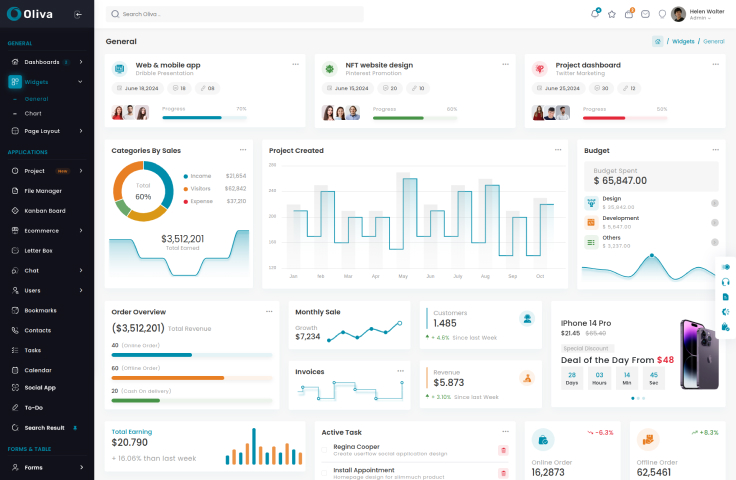Click the home breadcrumb icon
Image resolution: width=736 pixels, height=480 pixels.
coord(658,41)
